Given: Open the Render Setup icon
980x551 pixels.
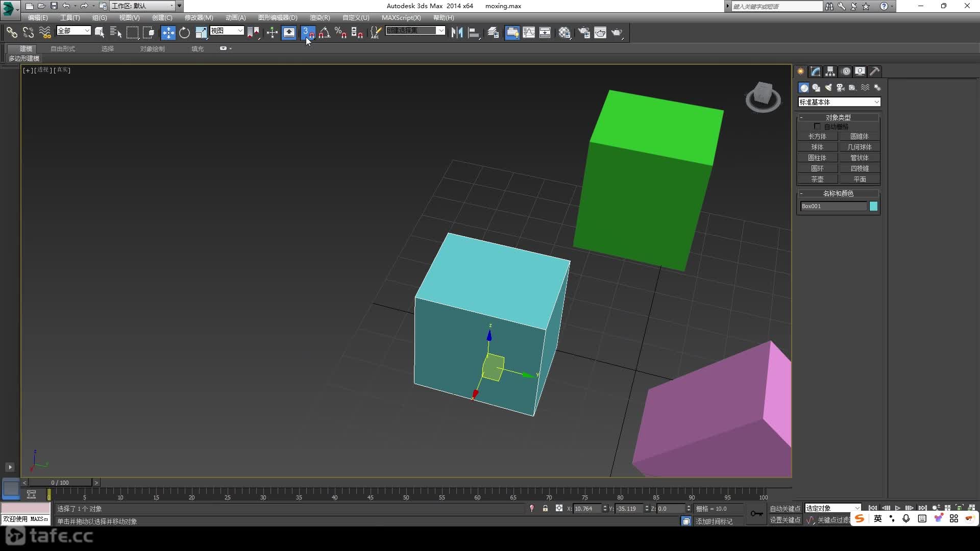Looking at the screenshot, I should click(x=584, y=33).
